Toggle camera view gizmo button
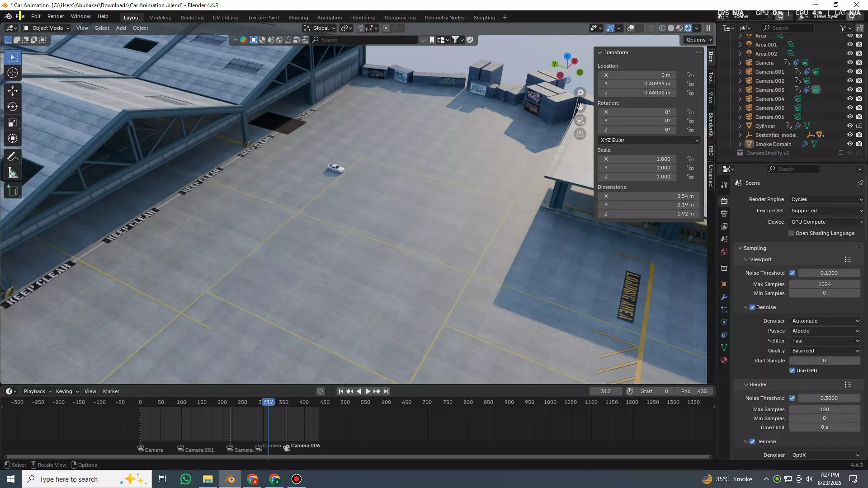Screen dimensions: 868x488 click(580, 120)
